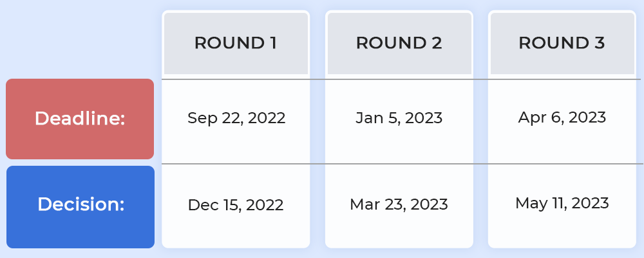Image resolution: width=644 pixels, height=258 pixels.
Task: Select the Jan 5, 2023 deadline date
Action: coord(399,118)
